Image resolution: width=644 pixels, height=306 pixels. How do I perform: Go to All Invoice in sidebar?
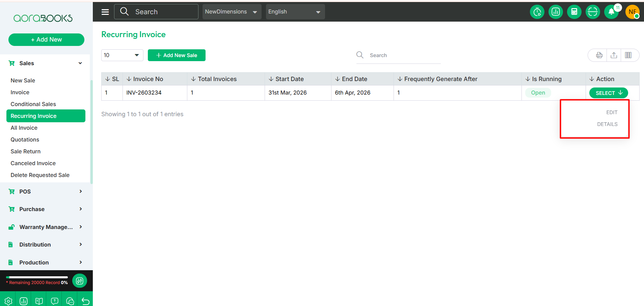pos(24,128)
